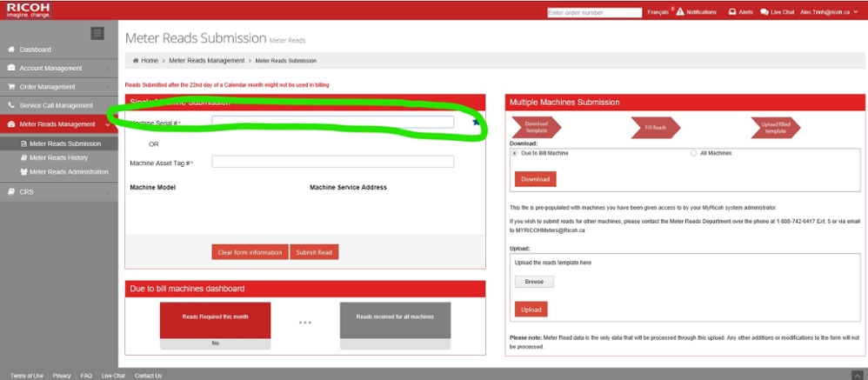Screen dimensions: 868x380
Task: Click the Live Chat bubble icon
Action: (x=764, y=11)
